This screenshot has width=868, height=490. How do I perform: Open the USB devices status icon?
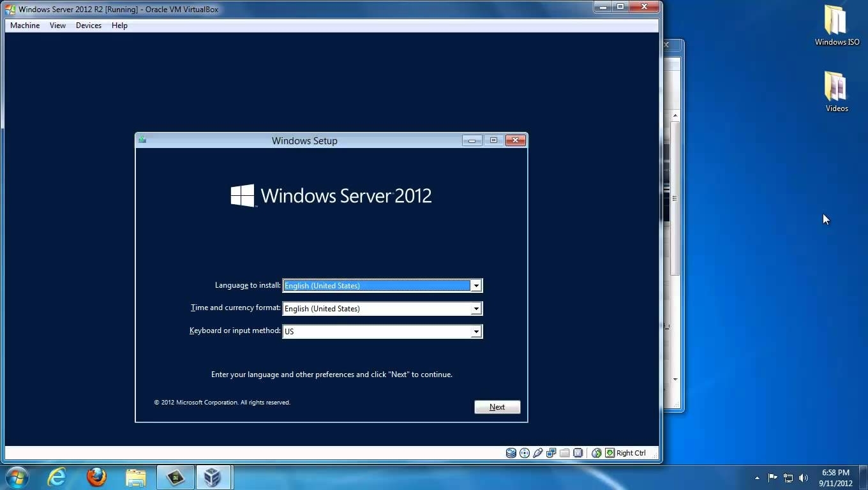538,453
